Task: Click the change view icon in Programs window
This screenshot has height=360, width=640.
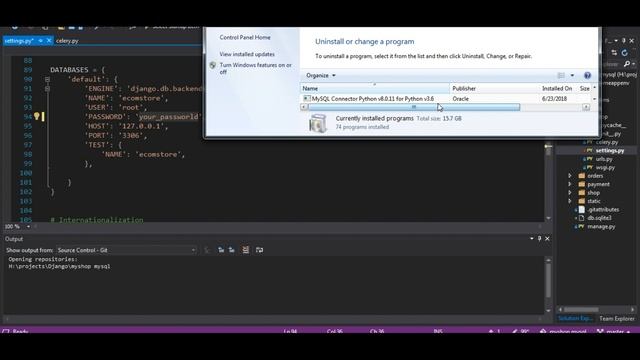Action: point(561,76)
